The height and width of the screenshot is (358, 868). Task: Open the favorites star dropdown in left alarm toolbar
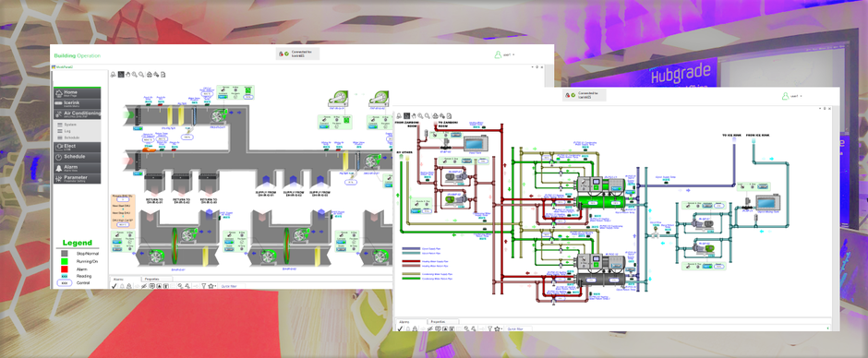212,286
